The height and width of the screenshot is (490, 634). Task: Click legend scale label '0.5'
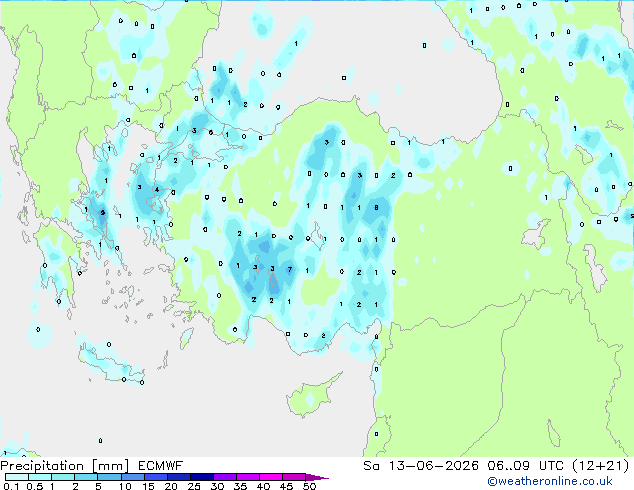[x=35, y=486]
